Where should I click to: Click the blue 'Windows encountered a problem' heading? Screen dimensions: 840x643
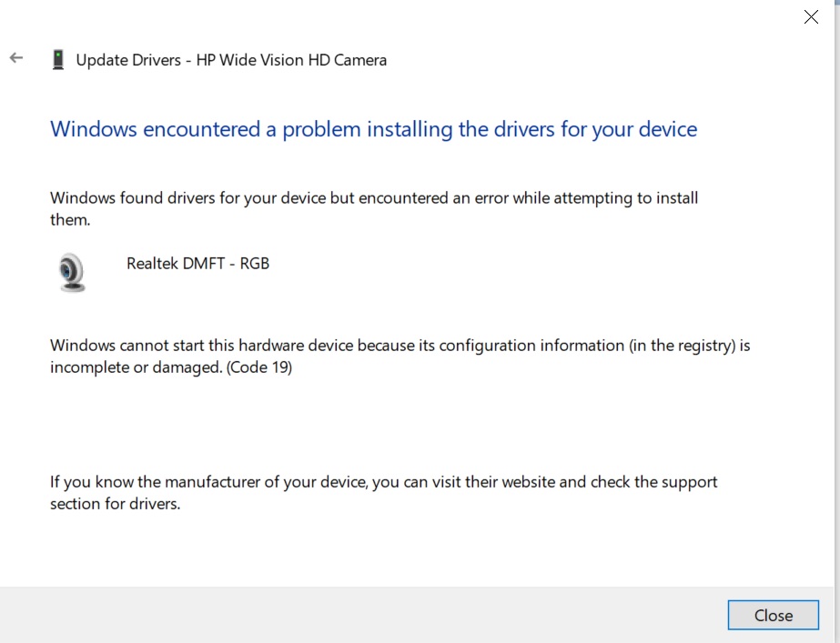tap(373, 129)
